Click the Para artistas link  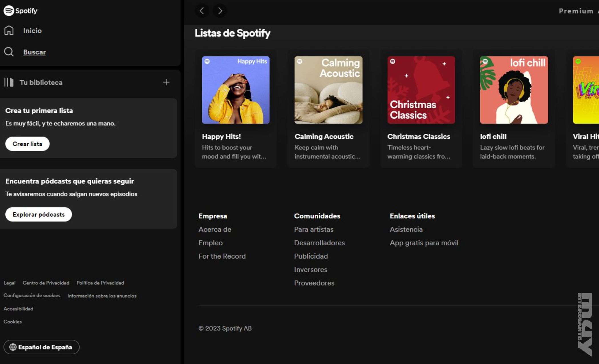click(314, 229)
